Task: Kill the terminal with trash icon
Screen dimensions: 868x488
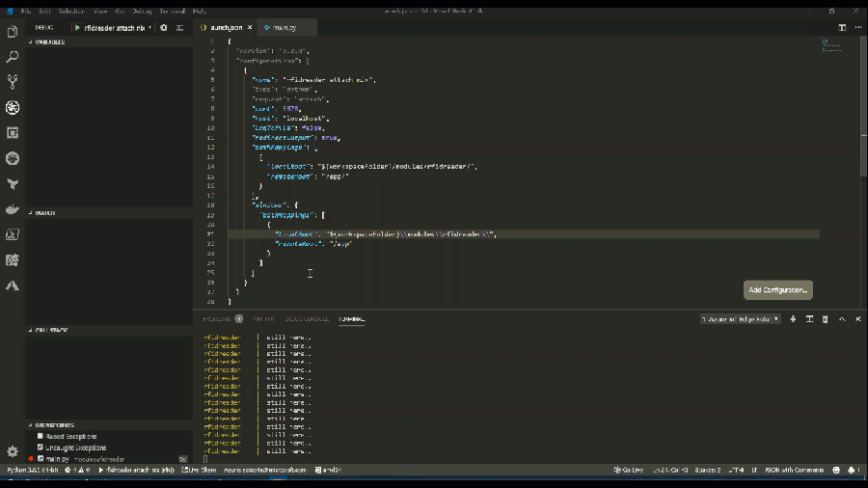Action: pos(826,319)
